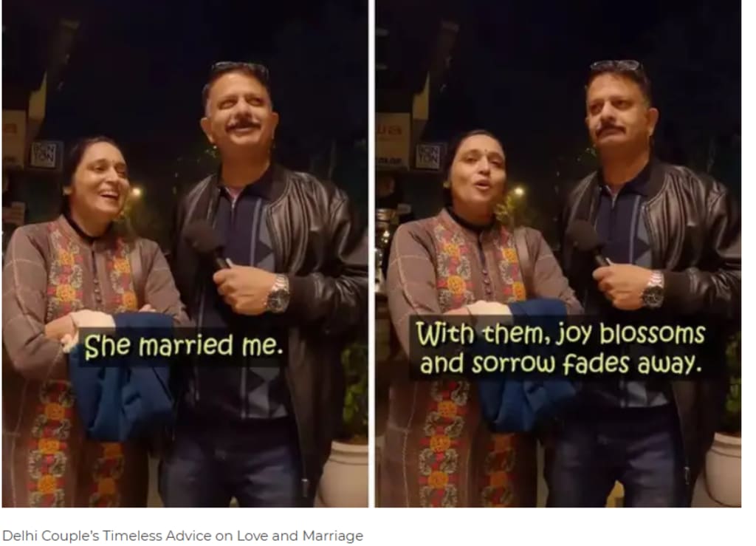
Task: Click the white divider between frames
Action: pyautogui.click(x=372, y=253)
